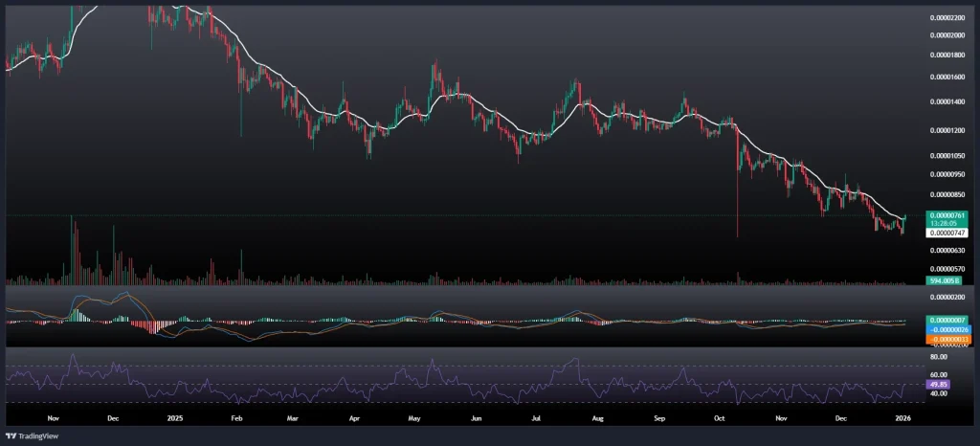Click the 0.00002200 price scale label
Image resolution: width=980 pixels, height=446 pixels.
point(946,18)
